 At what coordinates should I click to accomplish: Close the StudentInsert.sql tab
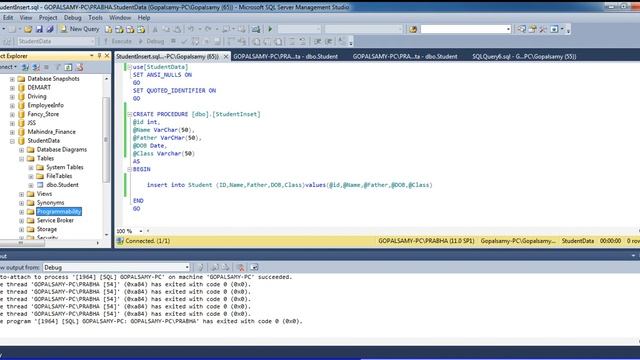coord(226,57)
